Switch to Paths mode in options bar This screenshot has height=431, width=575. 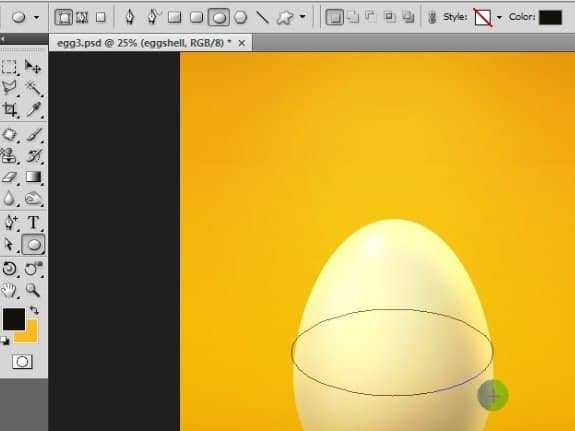[82, 17]
